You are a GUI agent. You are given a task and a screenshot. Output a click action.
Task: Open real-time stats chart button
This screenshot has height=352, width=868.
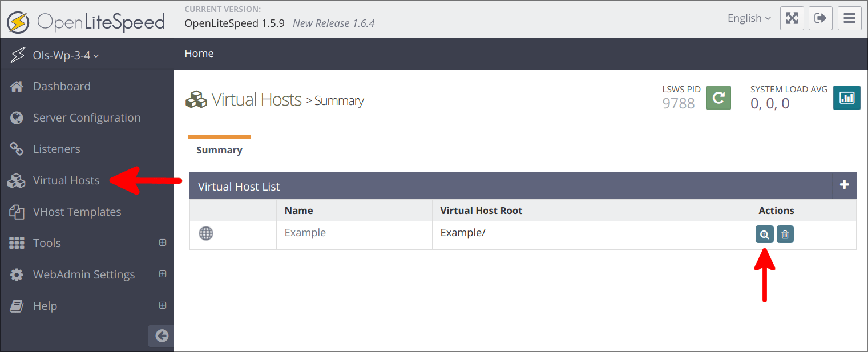(847, 98)
